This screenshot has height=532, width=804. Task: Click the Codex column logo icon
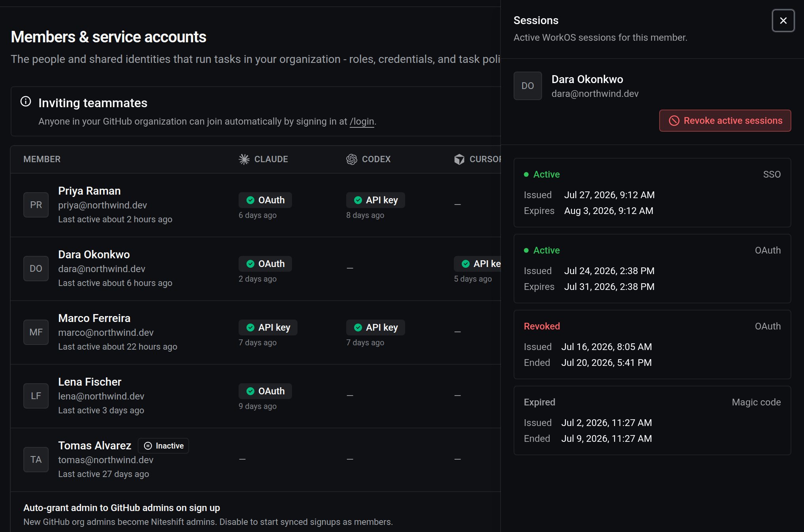point(352,159)
